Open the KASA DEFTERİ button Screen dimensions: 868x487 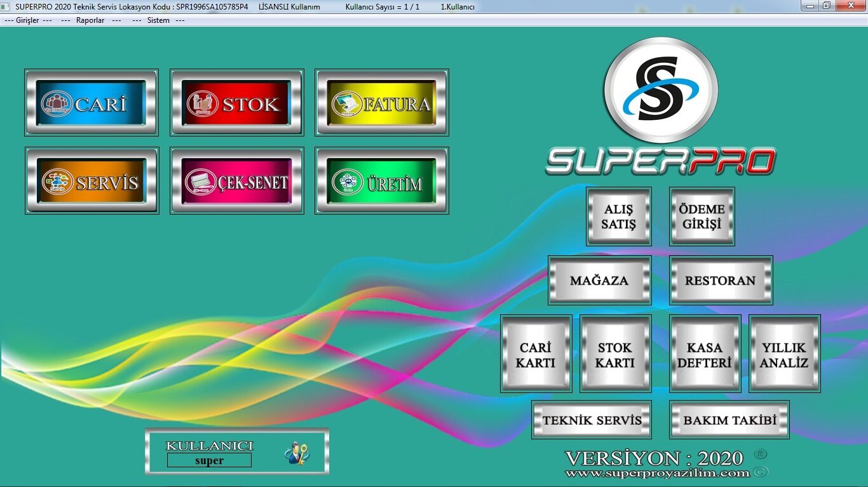[705, 354]
